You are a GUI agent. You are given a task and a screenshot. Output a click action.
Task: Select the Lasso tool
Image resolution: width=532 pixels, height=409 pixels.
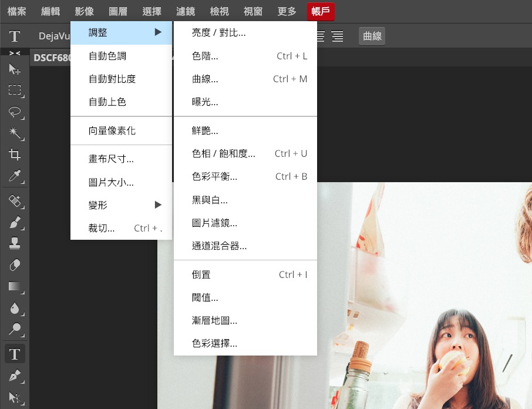click(14, 112)
